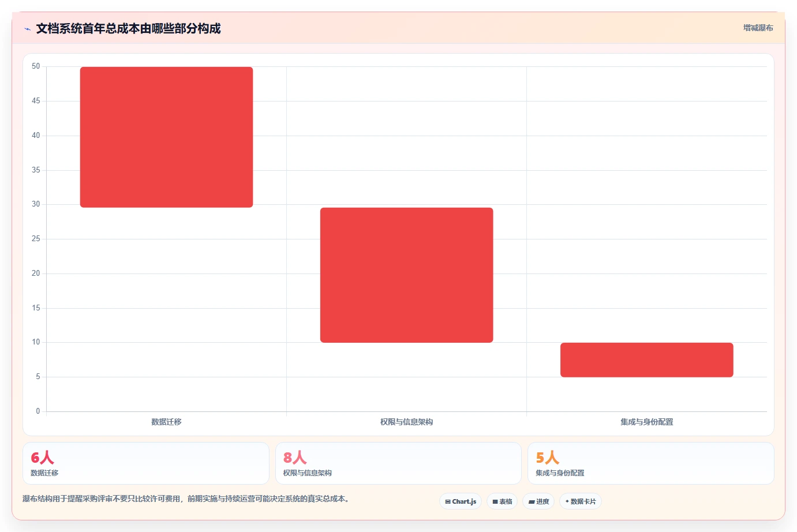This screenshot has width=797, height=532.
Task: Click the Chart.js tag chip
Action: (x=461, y=501)
